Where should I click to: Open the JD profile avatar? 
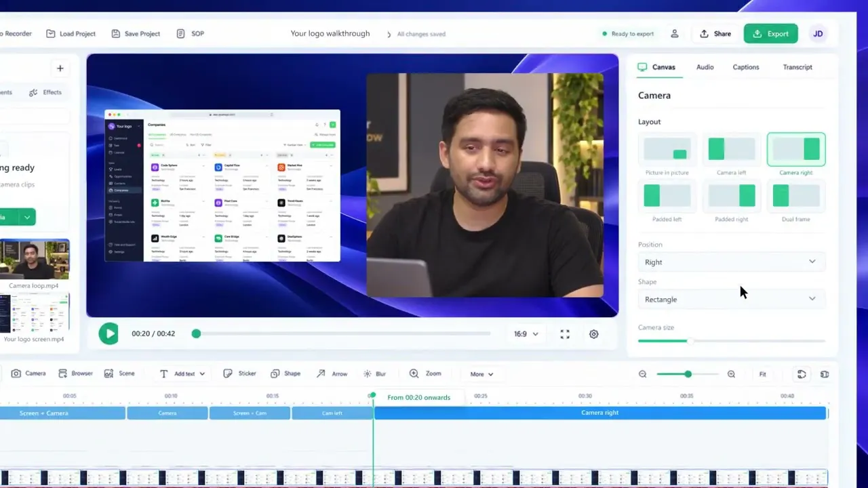pos(818,33)
